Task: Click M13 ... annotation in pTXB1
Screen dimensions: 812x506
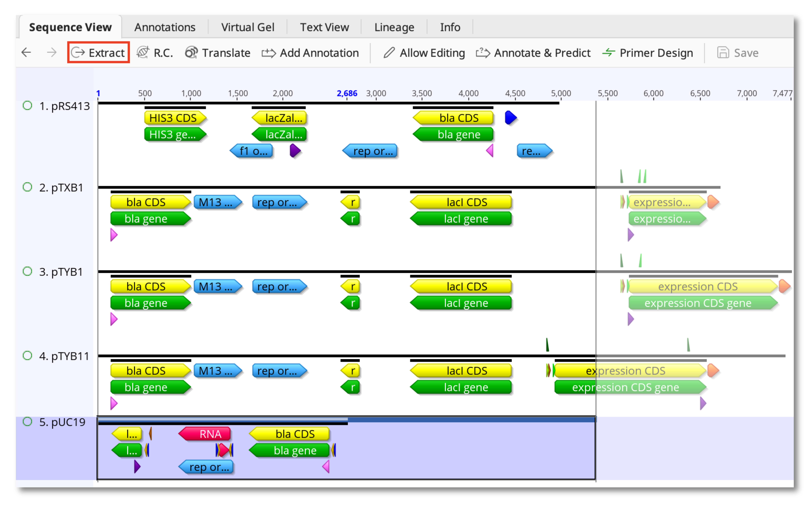Action: point(218,202)
